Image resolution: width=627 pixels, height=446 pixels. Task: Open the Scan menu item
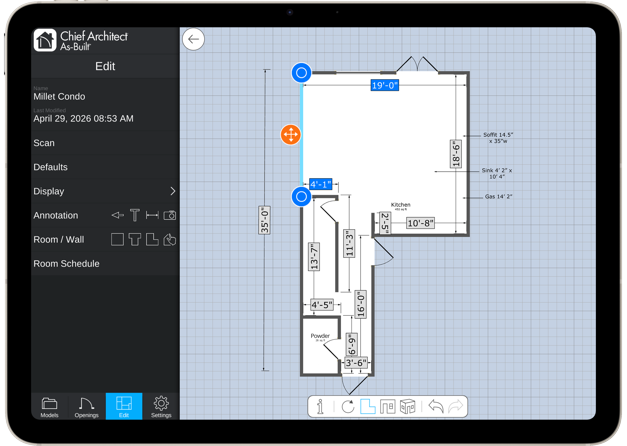105,143
